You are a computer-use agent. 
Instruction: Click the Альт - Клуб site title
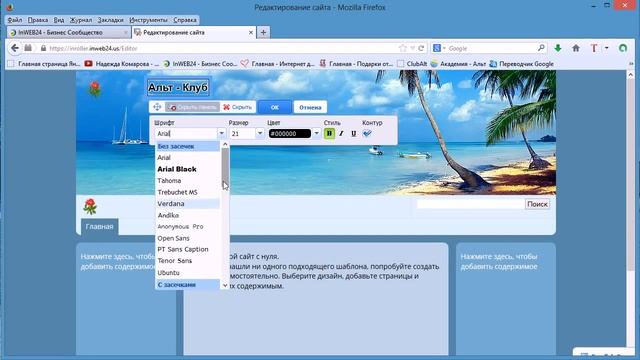click(178, 87)
